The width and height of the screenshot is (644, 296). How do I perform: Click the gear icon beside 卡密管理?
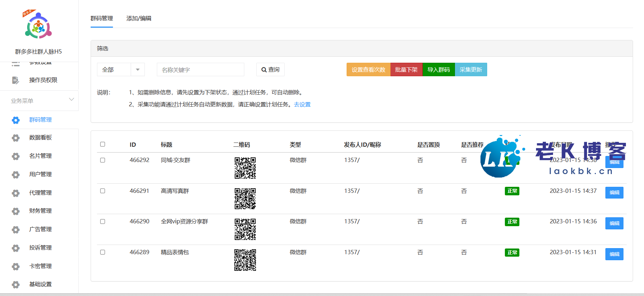16,267
